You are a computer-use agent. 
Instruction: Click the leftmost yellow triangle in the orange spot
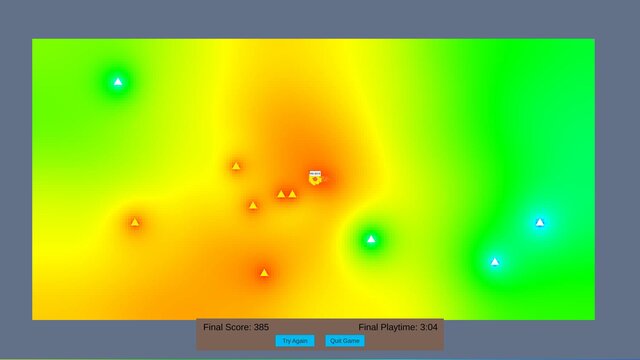coord(135,222)
